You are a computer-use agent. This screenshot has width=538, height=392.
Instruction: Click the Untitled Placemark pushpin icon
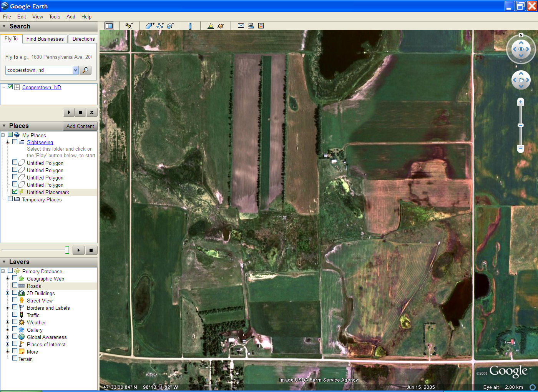pyautogui.click(x=22, y=192)
